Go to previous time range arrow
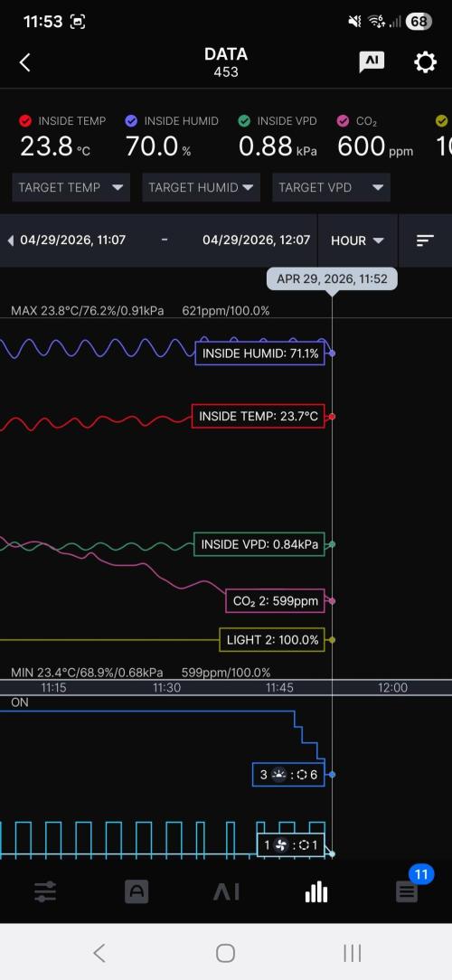Image resolution: width=452 pixels, height=980 pixels. click(x=10, y=240)
